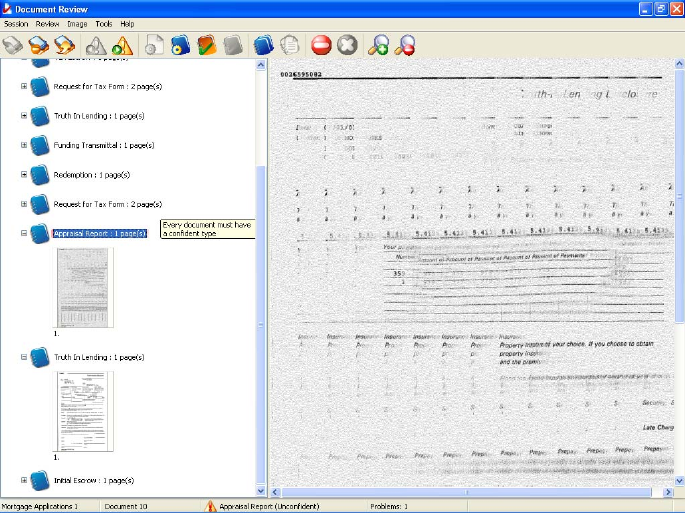Select the Appraisal Report page thumbnail
The height and width of the screenshot is (513, 685).
pos(84,287)
